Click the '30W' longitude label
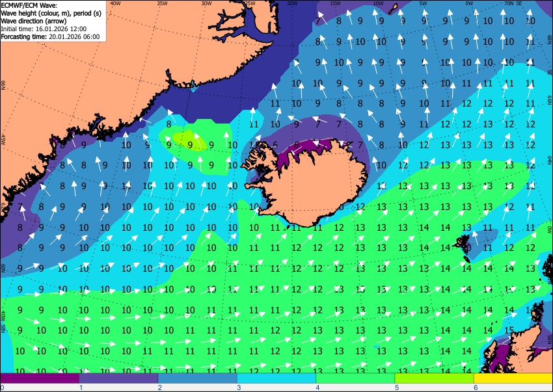Viewport: 553px width, 392px height. pos(206,3)
